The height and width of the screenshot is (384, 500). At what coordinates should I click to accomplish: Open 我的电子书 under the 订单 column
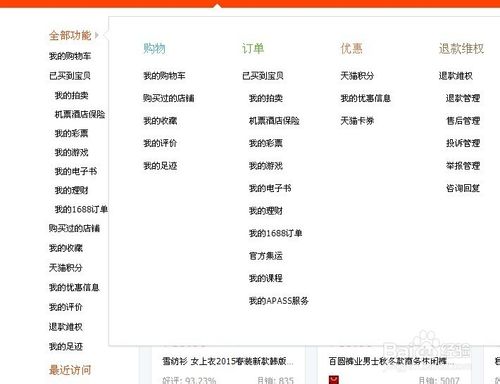[x=270, y=188]
